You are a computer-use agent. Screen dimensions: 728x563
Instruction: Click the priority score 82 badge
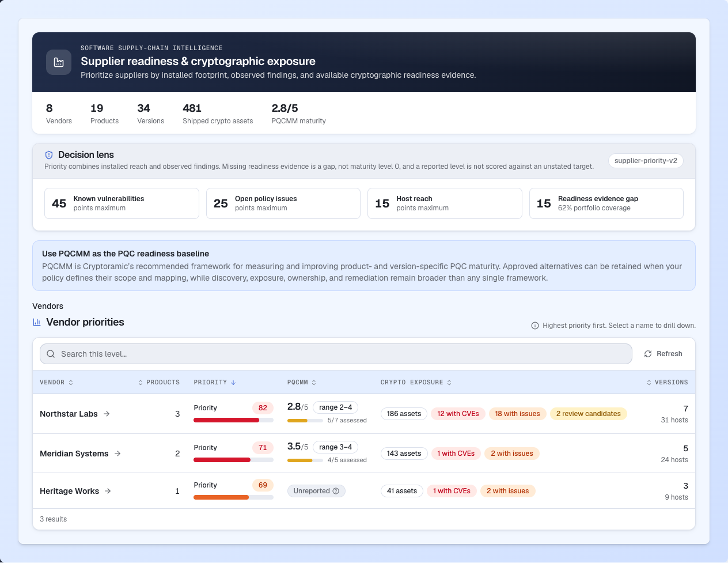(x=263, y=408)
